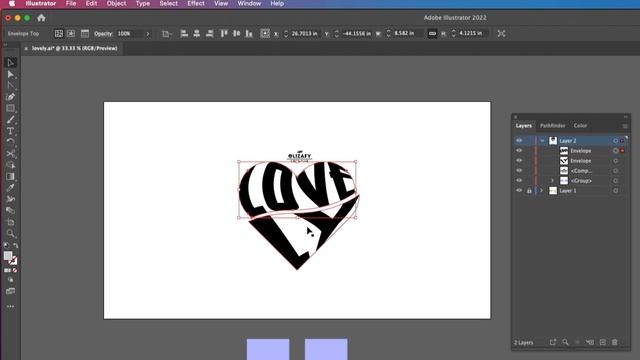Click horizontal align left icon
This screenshot has width=640, height=360.
(x=184, y=33)
